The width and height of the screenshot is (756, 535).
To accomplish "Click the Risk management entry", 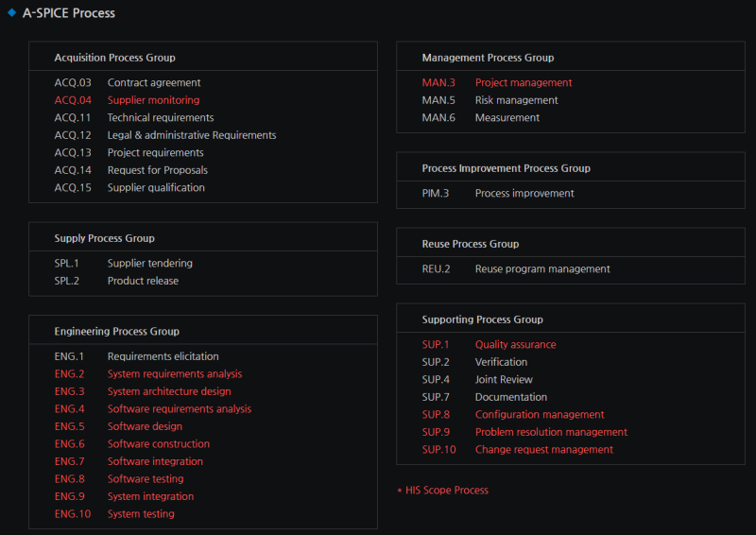I will click(516, 100).
